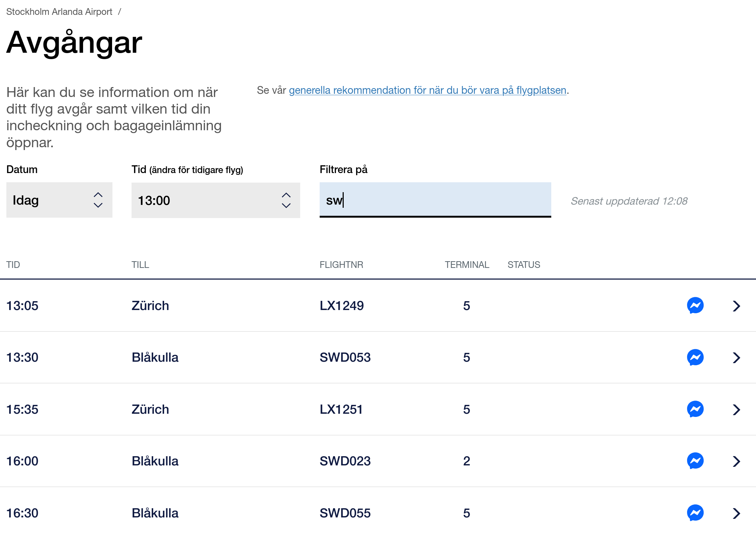The height and width of the screenshot is (533, 756).
Task: Step the time up with the upper Tid arrow
Action: point(286,195)
